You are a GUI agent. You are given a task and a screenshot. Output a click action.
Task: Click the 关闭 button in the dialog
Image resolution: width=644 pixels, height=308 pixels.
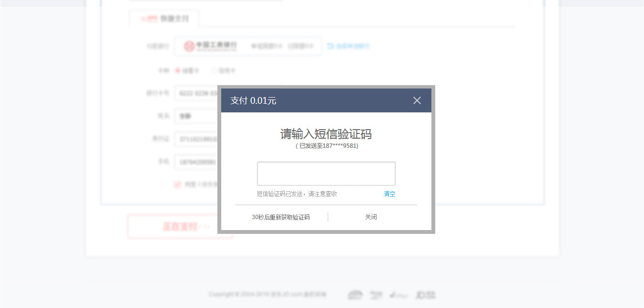pos(371,217)
